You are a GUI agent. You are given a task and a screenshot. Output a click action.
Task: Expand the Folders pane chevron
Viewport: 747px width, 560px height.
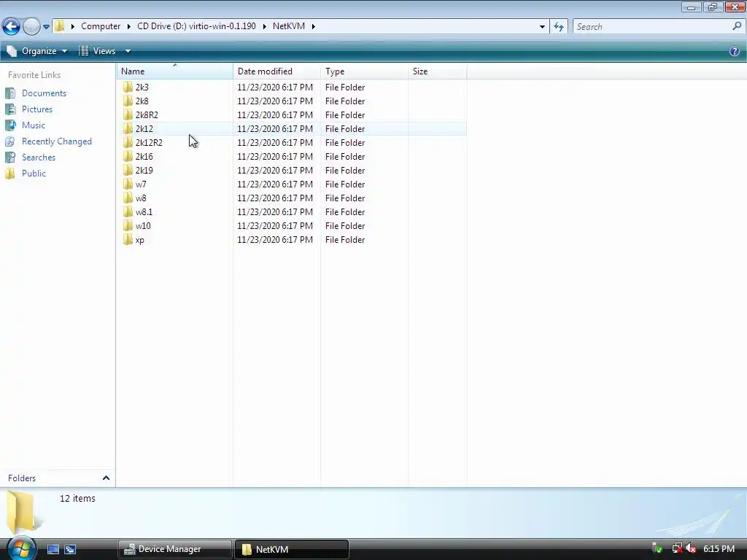(x=106, y=478)
